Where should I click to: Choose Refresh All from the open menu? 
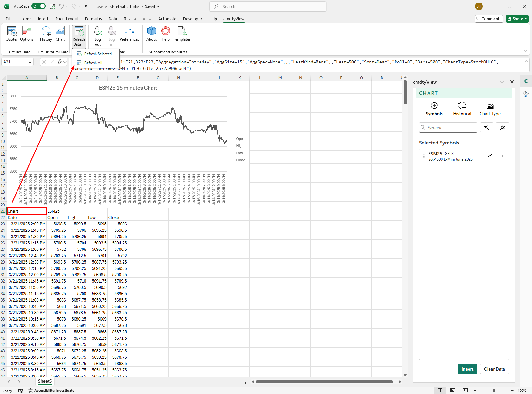click(x=93, y=63)
